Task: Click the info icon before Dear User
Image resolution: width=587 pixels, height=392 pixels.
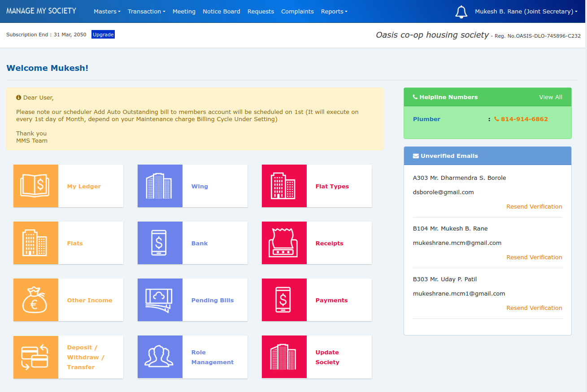Action: (19, 97)
